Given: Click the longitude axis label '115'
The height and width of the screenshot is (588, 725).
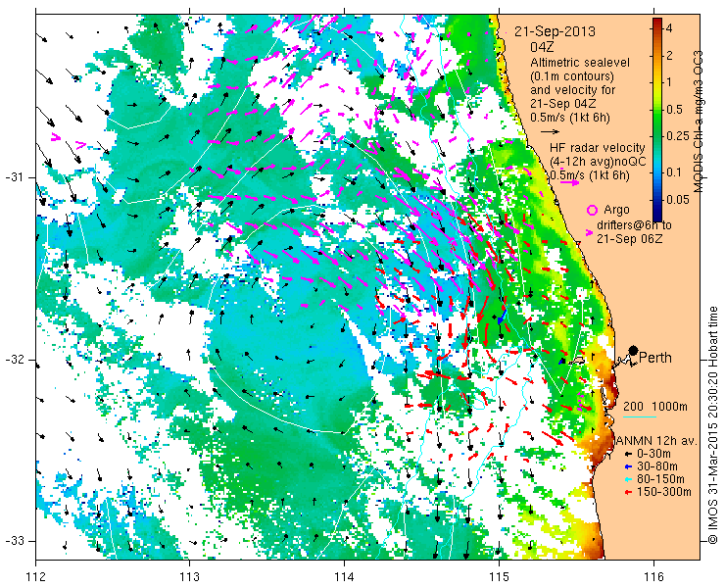Looking at the screenshot, I should 499,577.
